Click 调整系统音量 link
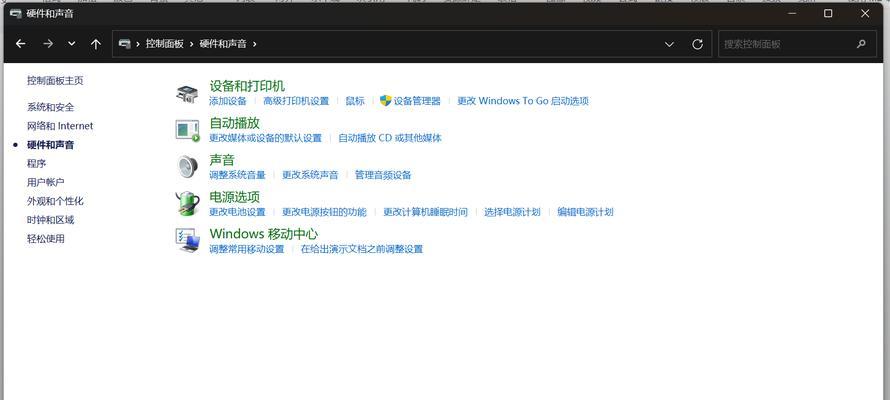 237,175
